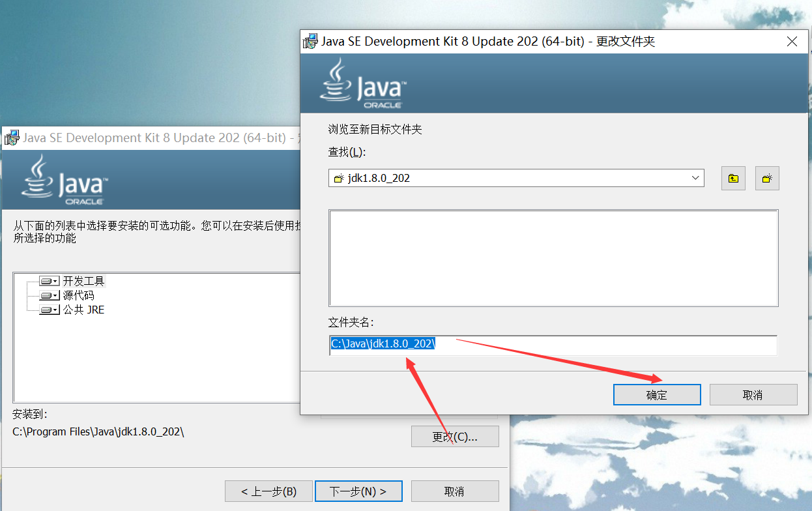Click the Java Oracle logo in the background setup window
812x511 pixels.
pyautogui.click(x=65, y=180)
